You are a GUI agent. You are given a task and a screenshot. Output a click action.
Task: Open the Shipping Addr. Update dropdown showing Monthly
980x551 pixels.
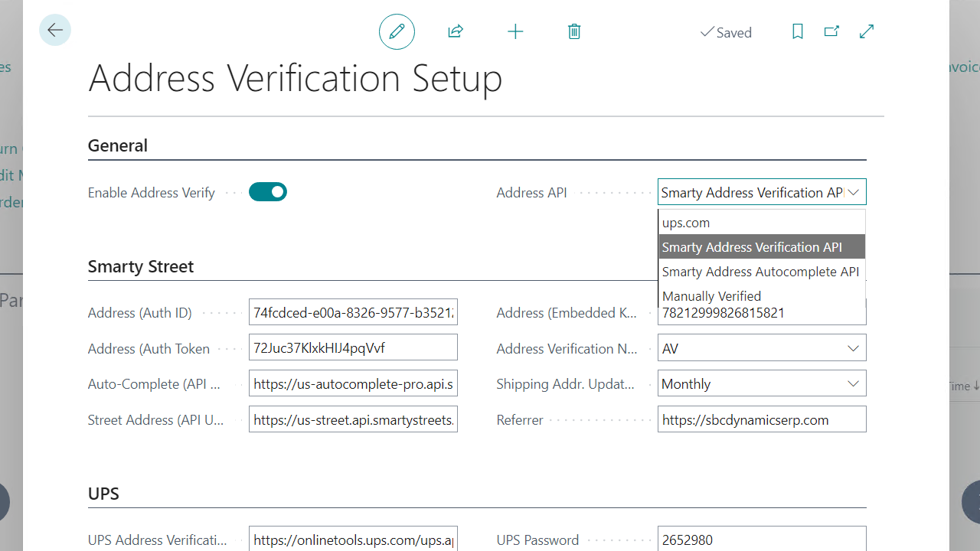tap(853, 383)
